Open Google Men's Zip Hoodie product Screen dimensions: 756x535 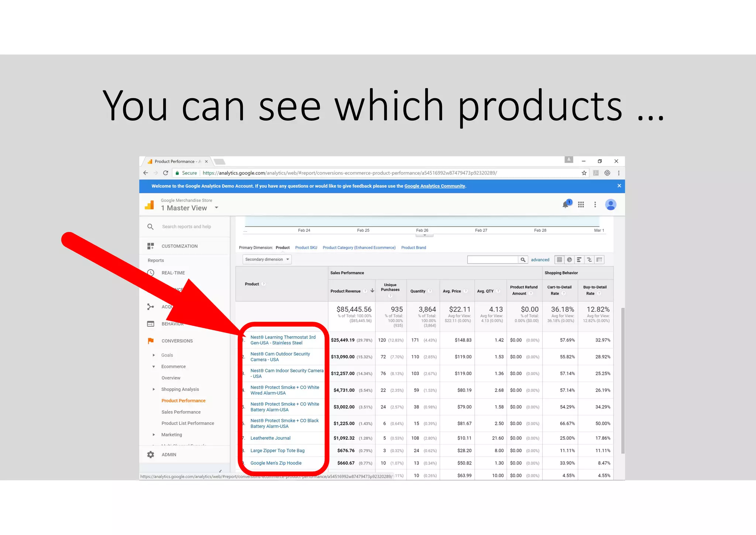click(x=276, y=463)
